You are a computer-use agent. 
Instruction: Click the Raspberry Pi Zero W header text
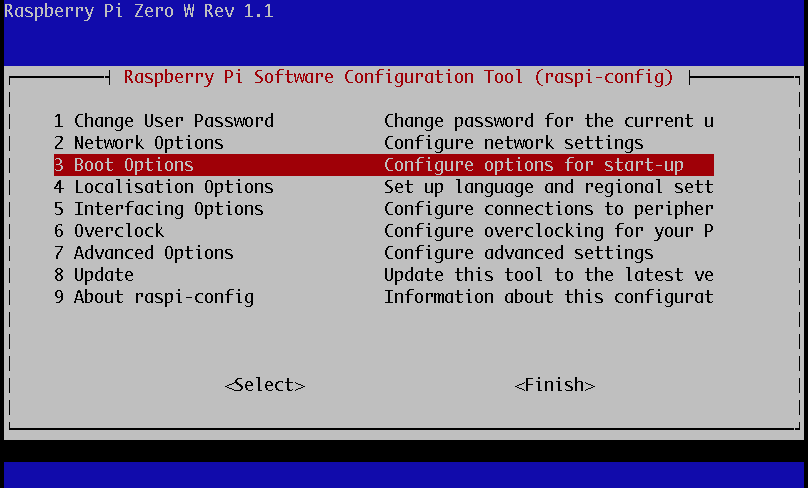pos(138,12)
